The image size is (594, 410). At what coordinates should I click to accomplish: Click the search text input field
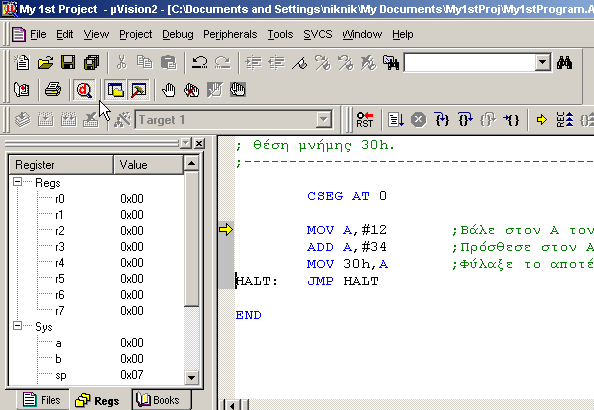coord(470,63)
